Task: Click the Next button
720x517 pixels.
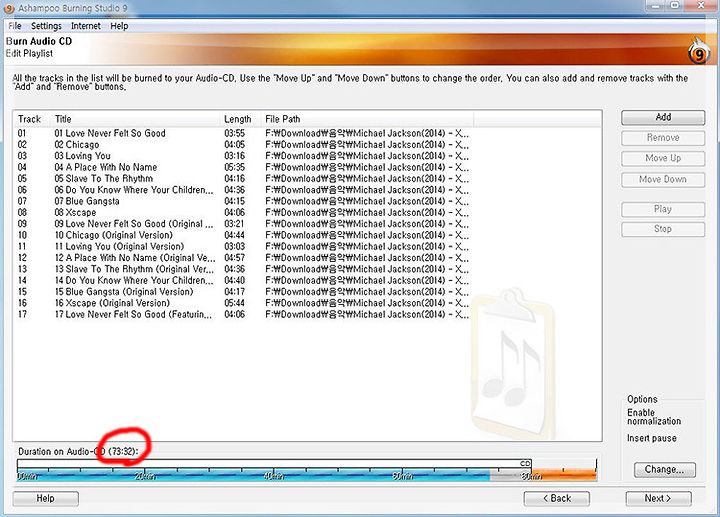Action: pyautogui.click(x=658, y=499)
